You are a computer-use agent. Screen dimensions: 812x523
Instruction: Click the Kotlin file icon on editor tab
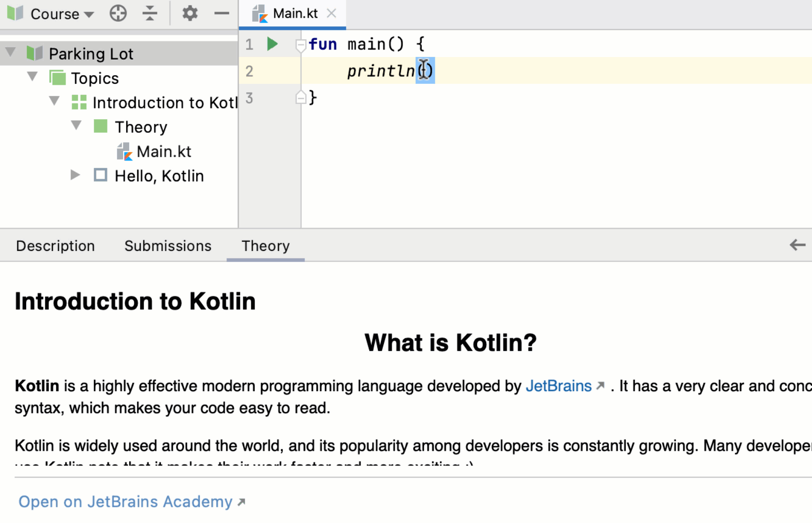(260, 14)
